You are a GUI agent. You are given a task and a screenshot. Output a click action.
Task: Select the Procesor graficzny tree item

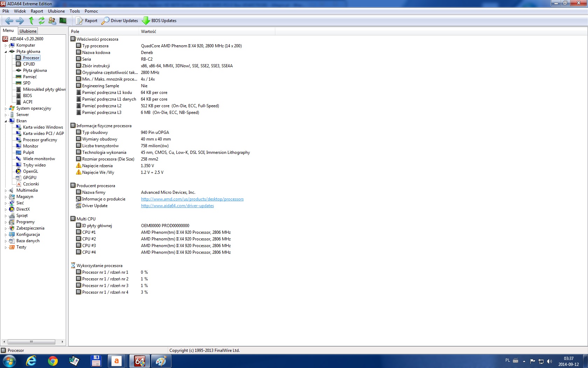[x=40, y=140]
